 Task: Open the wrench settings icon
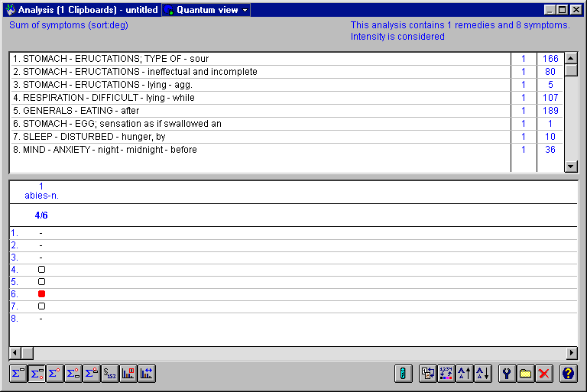(508, 374)
